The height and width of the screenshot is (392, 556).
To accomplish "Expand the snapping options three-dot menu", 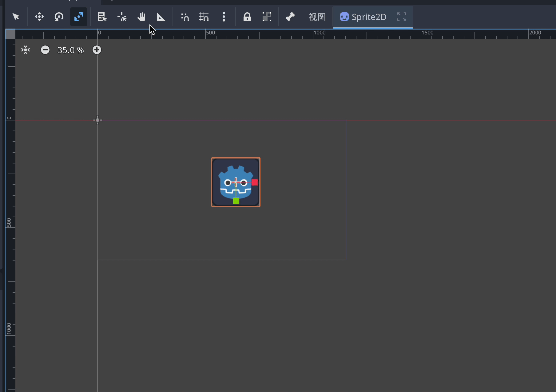I will click(224, 17).
